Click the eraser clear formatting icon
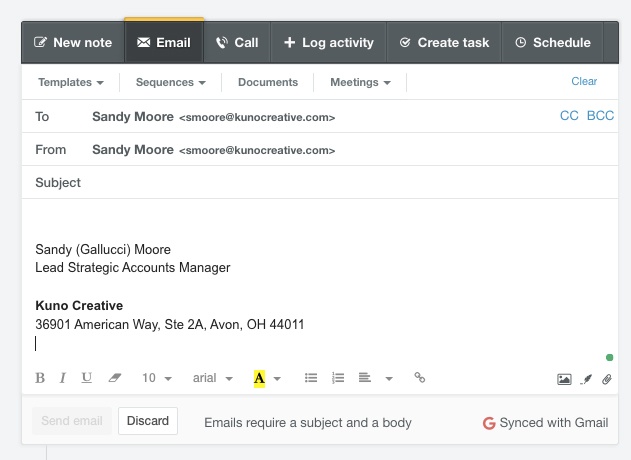This screenshot has width=631, height=460. tap(114, 378)
